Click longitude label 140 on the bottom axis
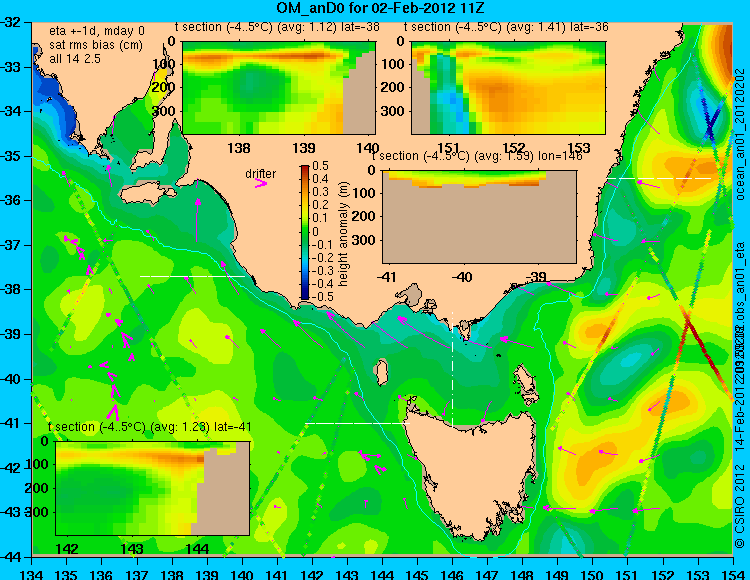 coord(242,573)
